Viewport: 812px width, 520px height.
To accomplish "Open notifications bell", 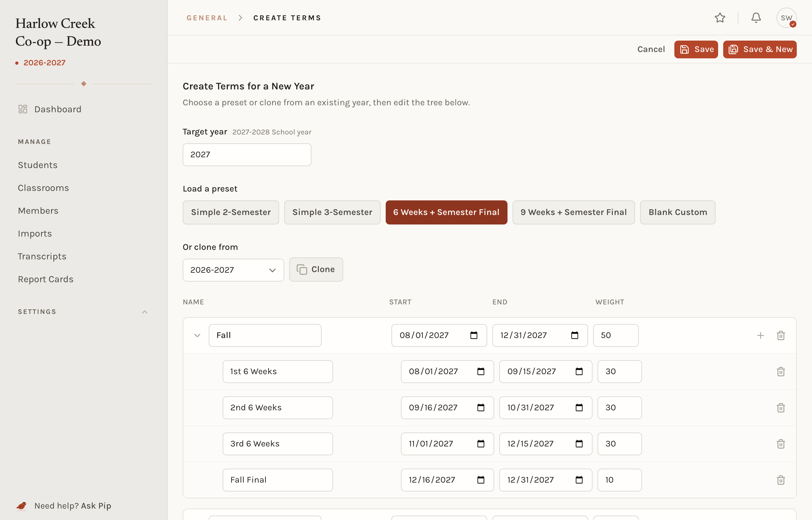I will tap(756, 17).
